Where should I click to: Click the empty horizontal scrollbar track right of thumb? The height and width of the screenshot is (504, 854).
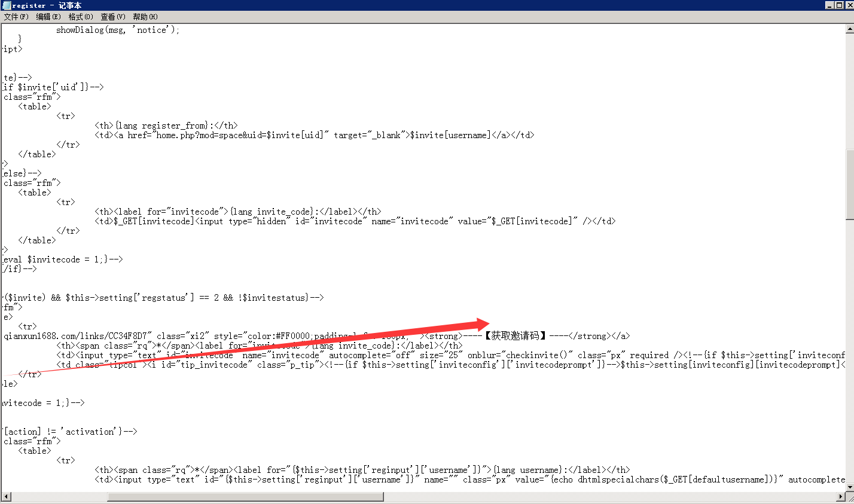pyautogui.click(x=598, y=497)
